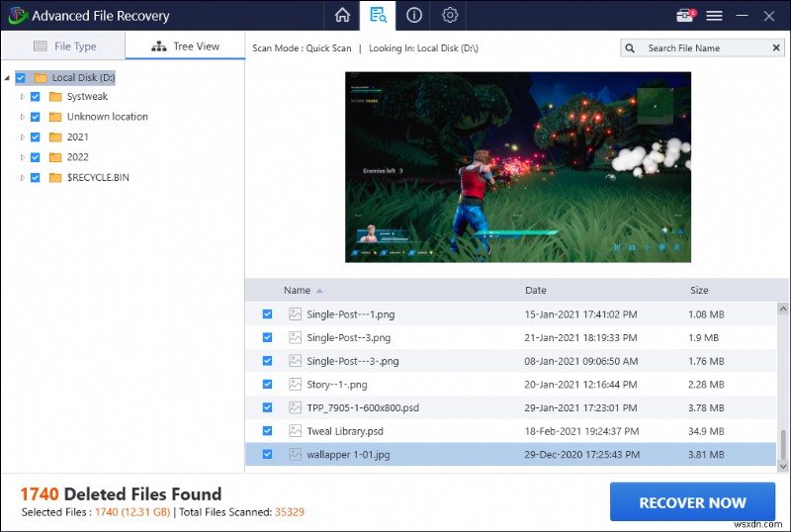Click image icon of Single-Post---1.png
The width and height of the screenshot is (791, 532).
pyautogui.click(x=295, y=313)
